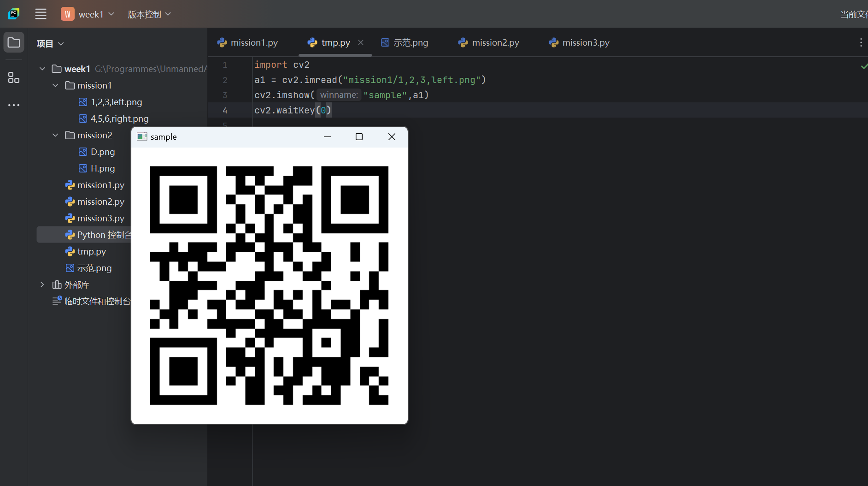The height and width of the screenshot is (486, 868).
Task: Open the Structure tool window icon
Action: click(14, 77)
